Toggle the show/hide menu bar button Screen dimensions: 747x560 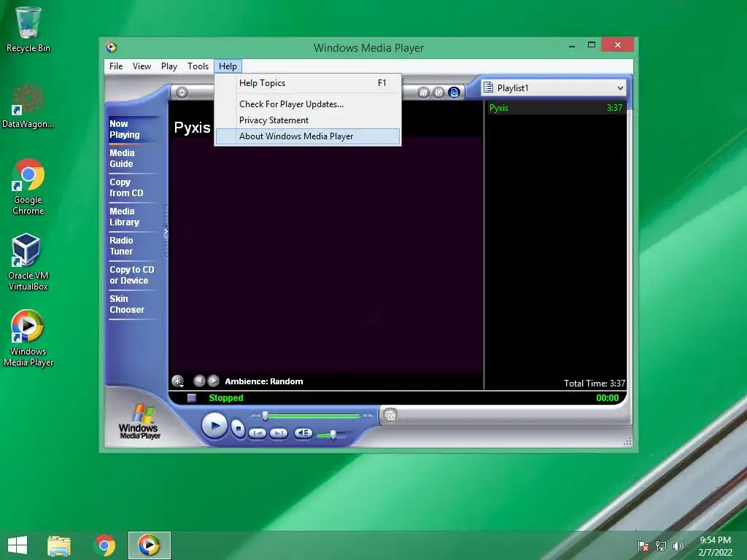[x=182, y=93]
